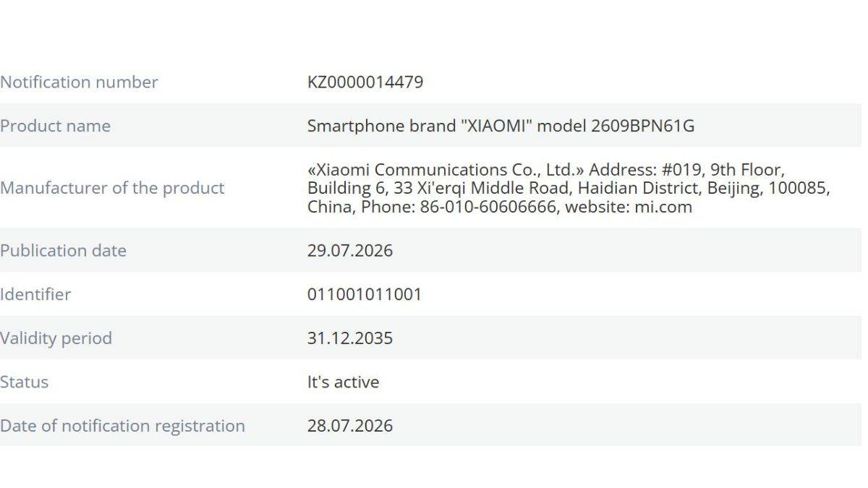Select the It's active status value
This screenshot has width=868, height=488.
(343, 382)
